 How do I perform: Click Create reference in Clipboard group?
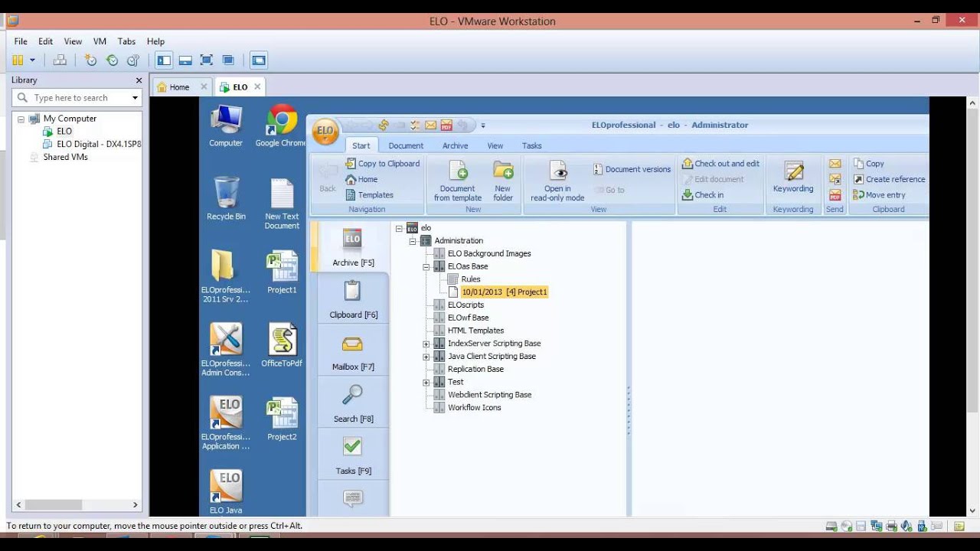(889, 179)
